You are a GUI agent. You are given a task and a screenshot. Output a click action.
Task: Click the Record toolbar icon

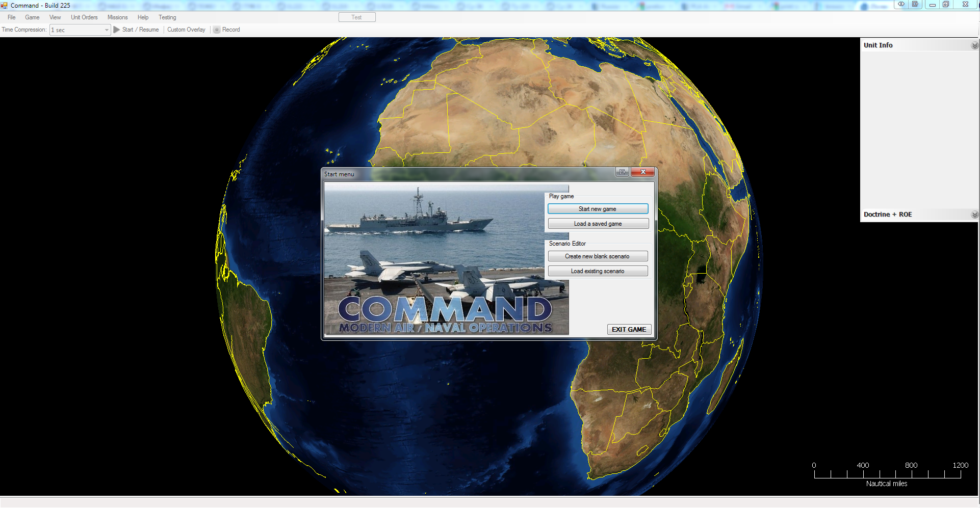[217, 30]
